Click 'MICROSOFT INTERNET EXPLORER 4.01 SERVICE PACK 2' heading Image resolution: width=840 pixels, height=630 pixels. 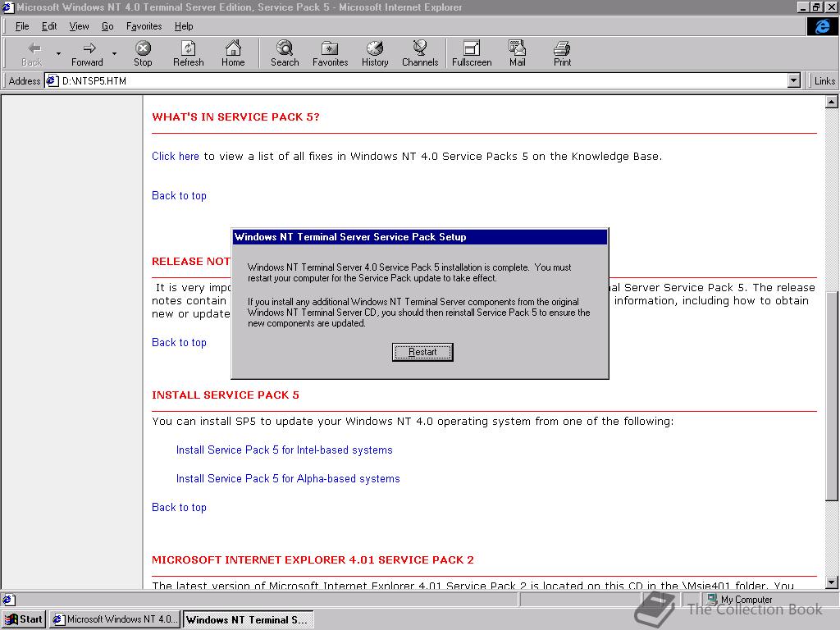click(313, 559)
